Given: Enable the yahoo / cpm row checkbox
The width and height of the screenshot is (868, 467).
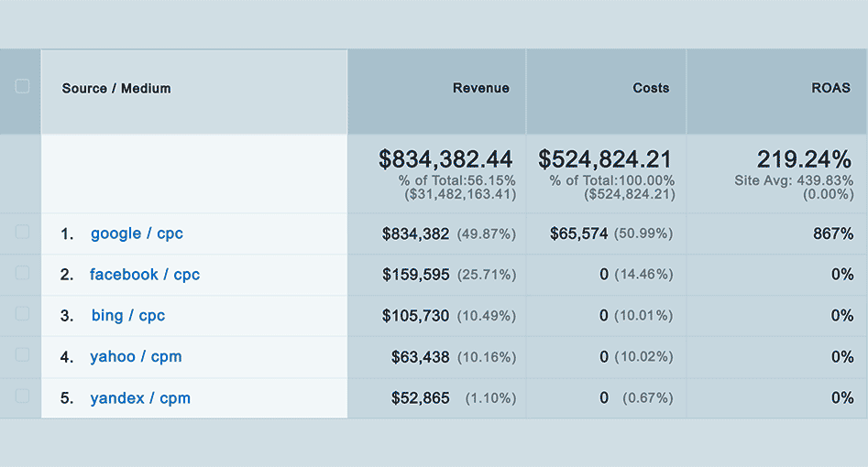Looking at the screenshot, I should point(22,355).
